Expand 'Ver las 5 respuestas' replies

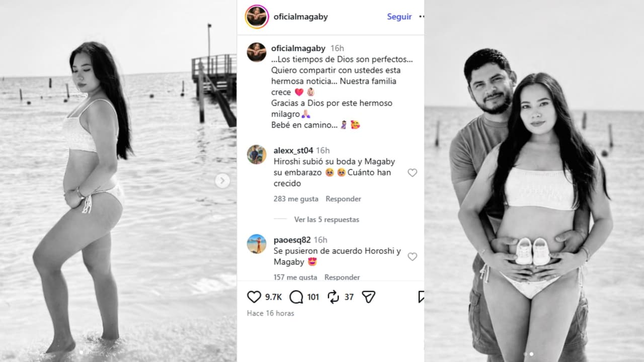click(x=327, y=220)
